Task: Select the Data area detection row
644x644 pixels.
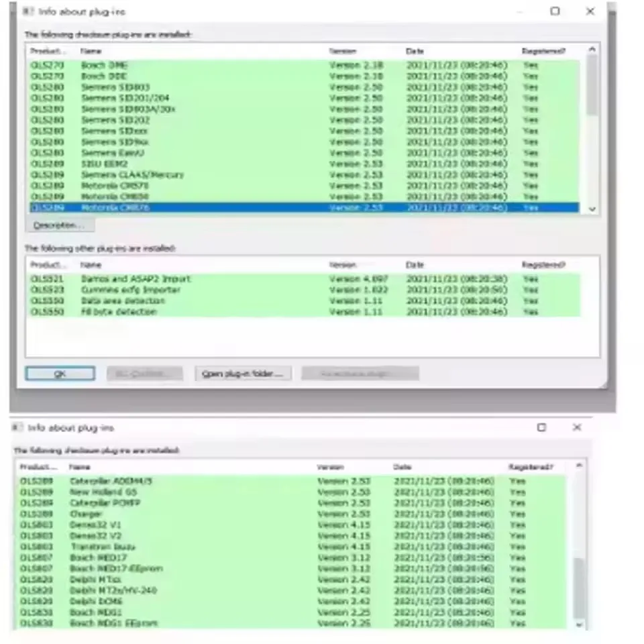Action: pos(305,301)
